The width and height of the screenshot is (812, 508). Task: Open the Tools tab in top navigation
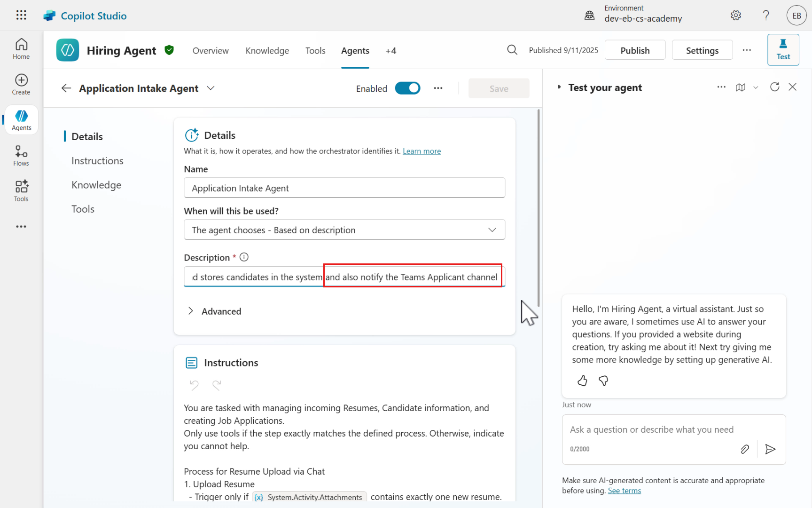(x=315, y=51)
